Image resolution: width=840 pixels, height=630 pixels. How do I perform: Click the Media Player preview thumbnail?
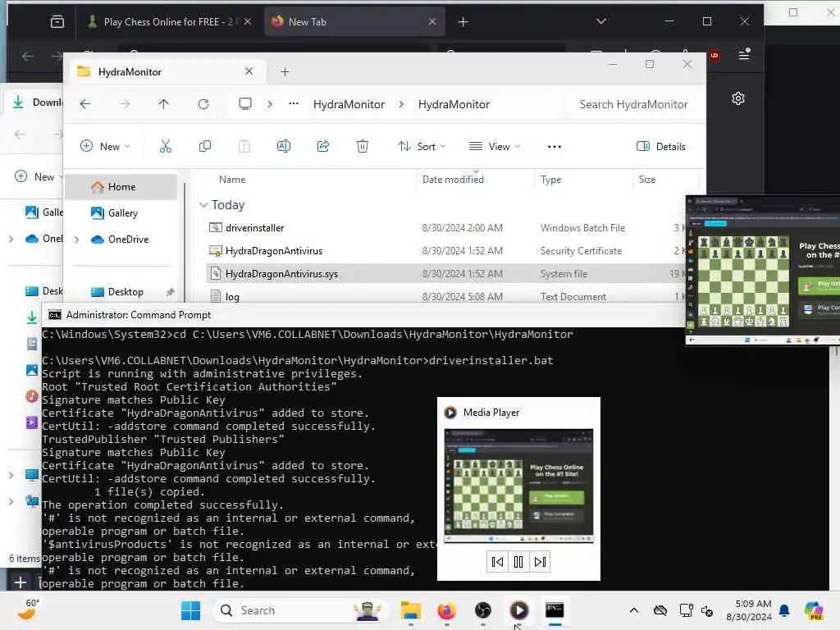518,486
